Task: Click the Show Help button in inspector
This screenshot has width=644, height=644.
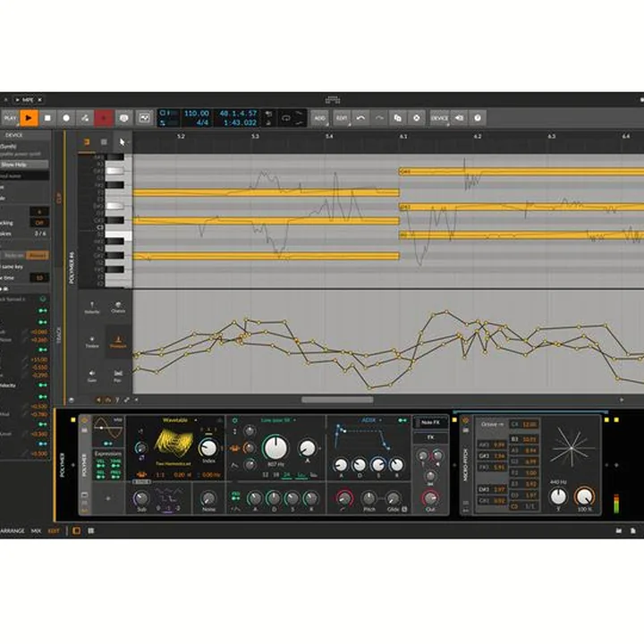Action: click(x=24, y=165)
